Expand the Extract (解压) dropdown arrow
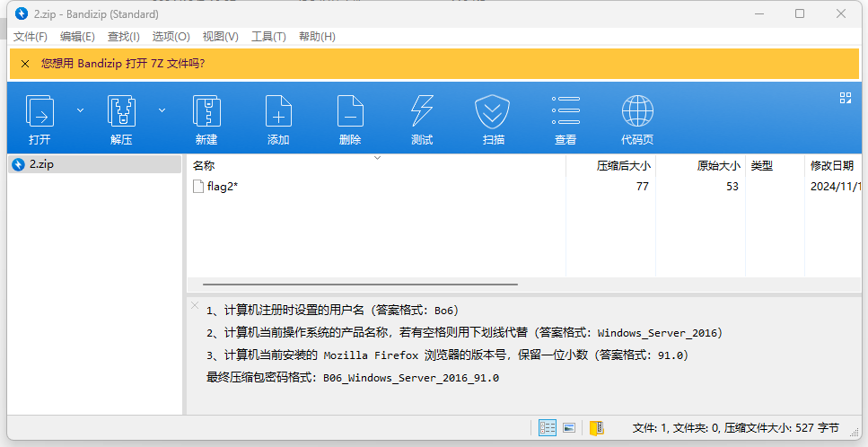The width and height of the screenshot is (868, 447). [x=162, y=110]
